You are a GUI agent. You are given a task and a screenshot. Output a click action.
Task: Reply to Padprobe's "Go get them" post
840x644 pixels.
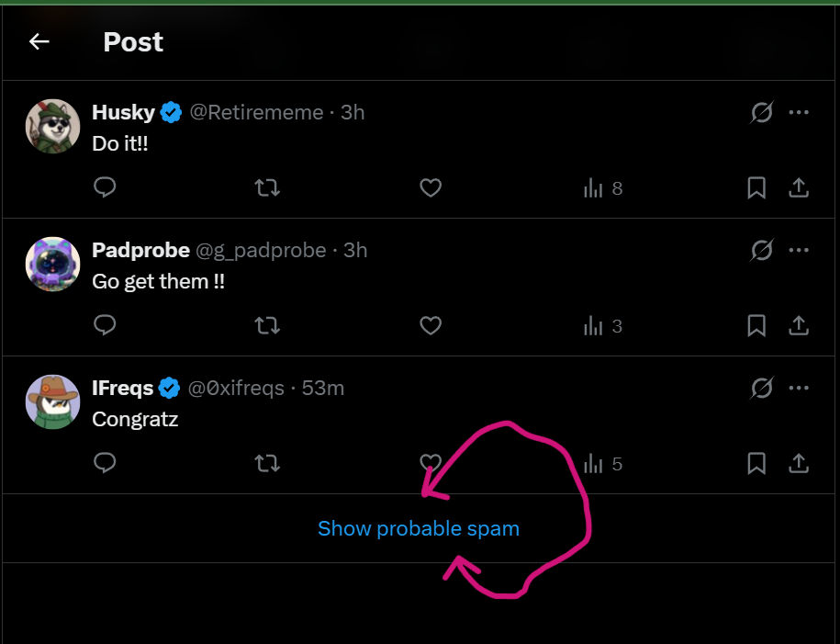point(105,325)
